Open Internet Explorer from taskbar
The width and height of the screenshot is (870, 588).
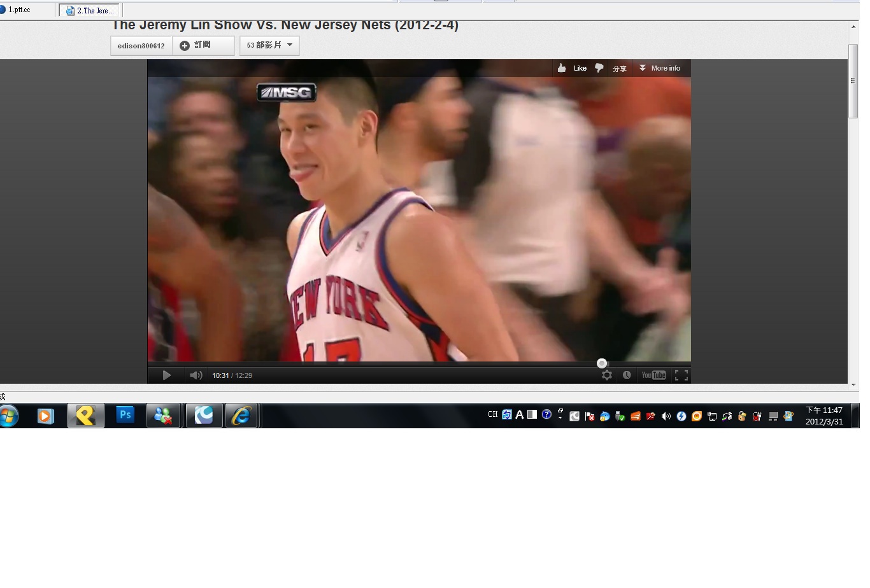(x=241, y=416)
